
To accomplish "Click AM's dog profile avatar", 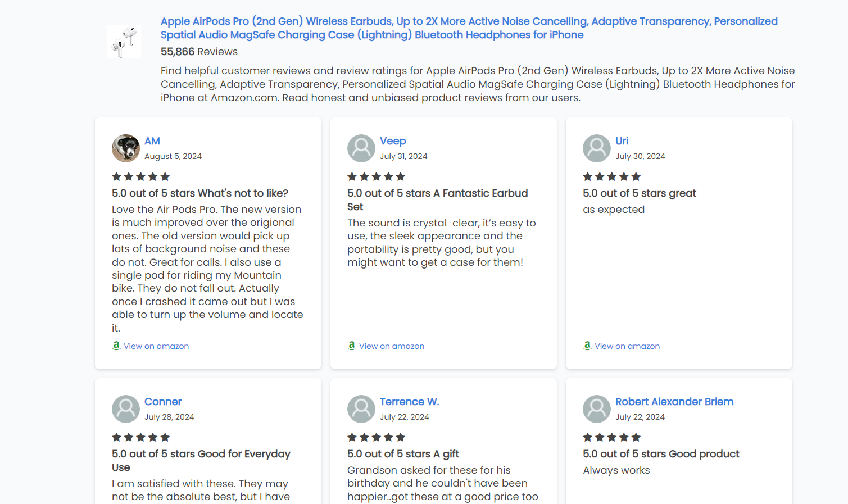I will pos(126,148).
